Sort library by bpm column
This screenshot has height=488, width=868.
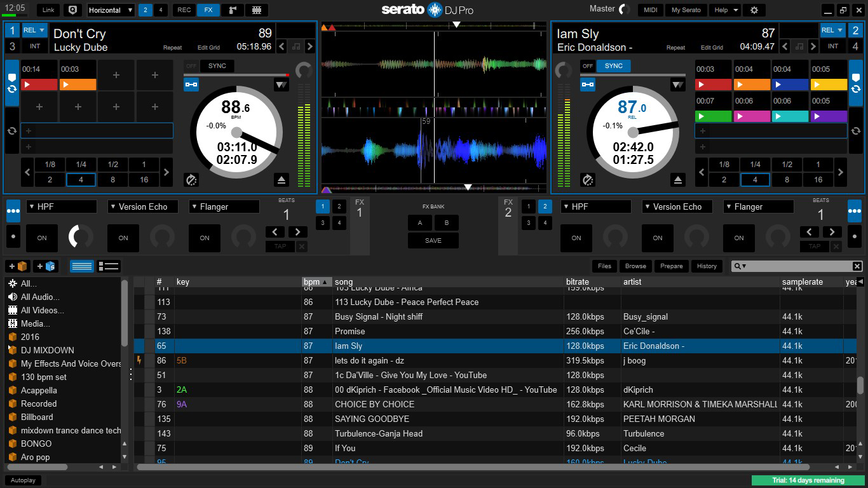point(317,281)
